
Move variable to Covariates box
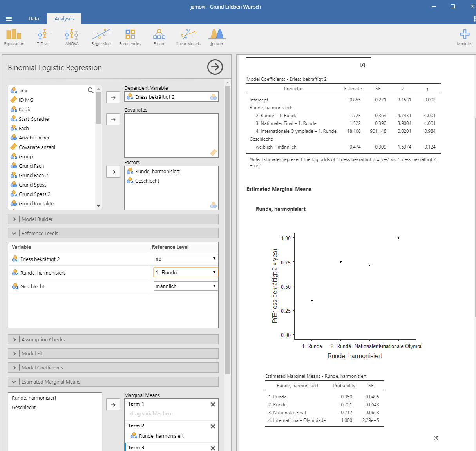[x=113, y=119]
